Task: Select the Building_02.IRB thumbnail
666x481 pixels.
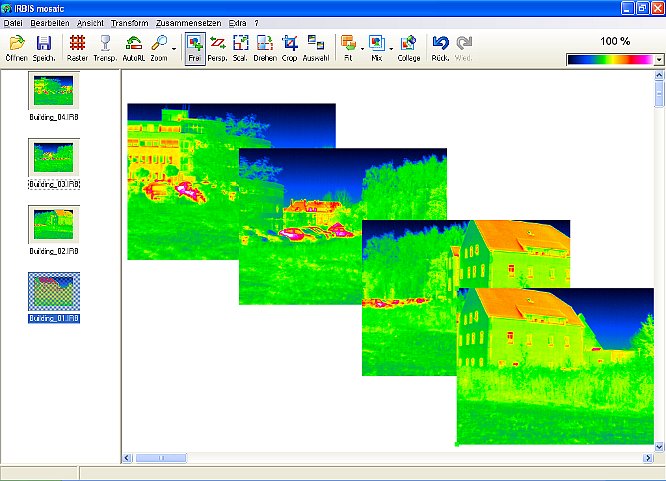Action: 54,224
